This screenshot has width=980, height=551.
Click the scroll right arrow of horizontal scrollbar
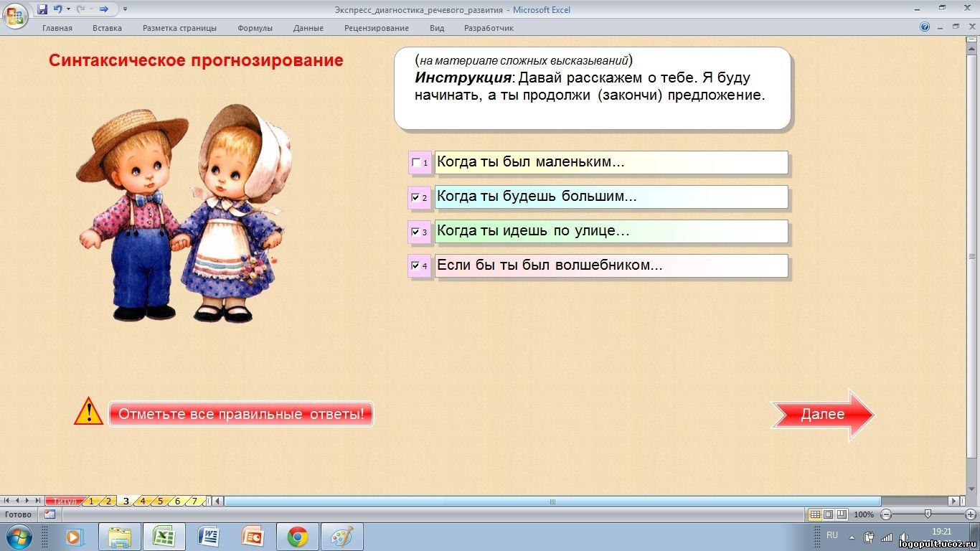click(x=953, y=501)
